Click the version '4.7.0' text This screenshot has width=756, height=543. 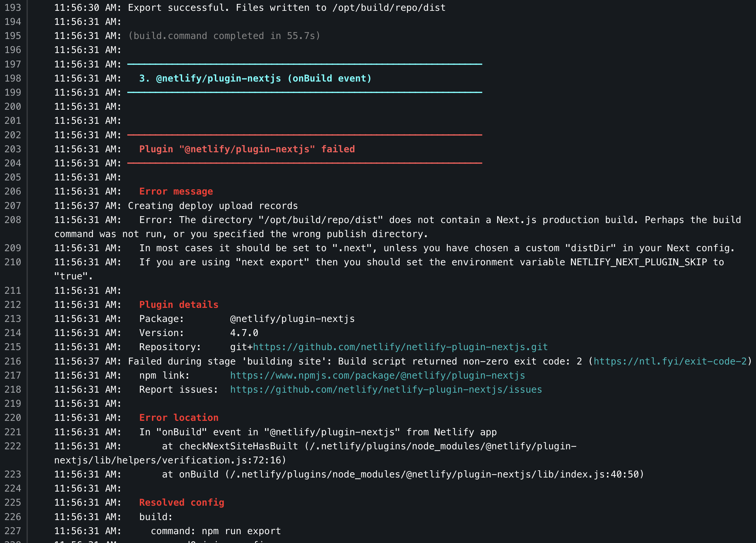point(244,333)
